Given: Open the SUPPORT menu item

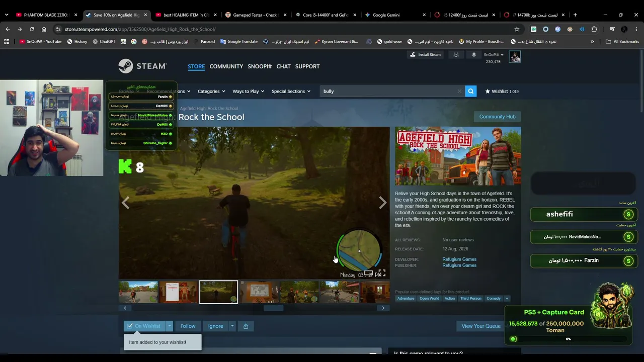Looking at the screenshot, I should point(307,66).
